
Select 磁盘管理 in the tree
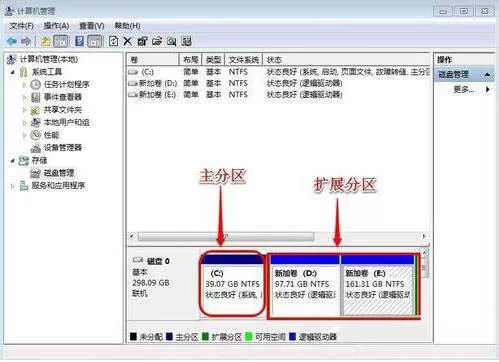[x=59, y=173]
